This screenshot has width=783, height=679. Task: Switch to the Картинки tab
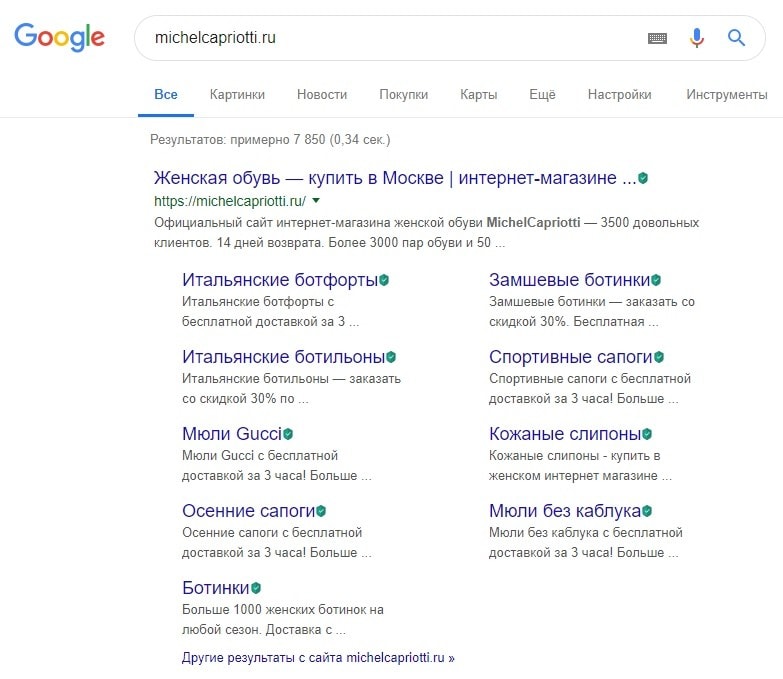point(237,95)
